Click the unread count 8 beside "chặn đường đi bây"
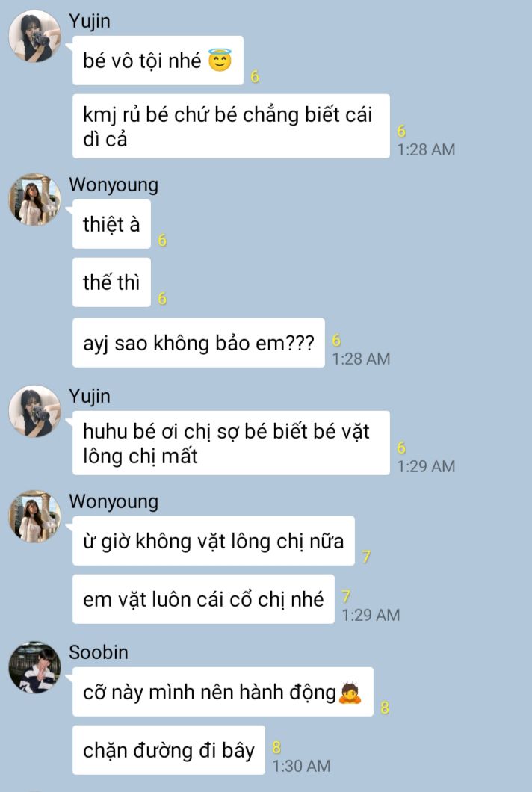 [276, 747]
